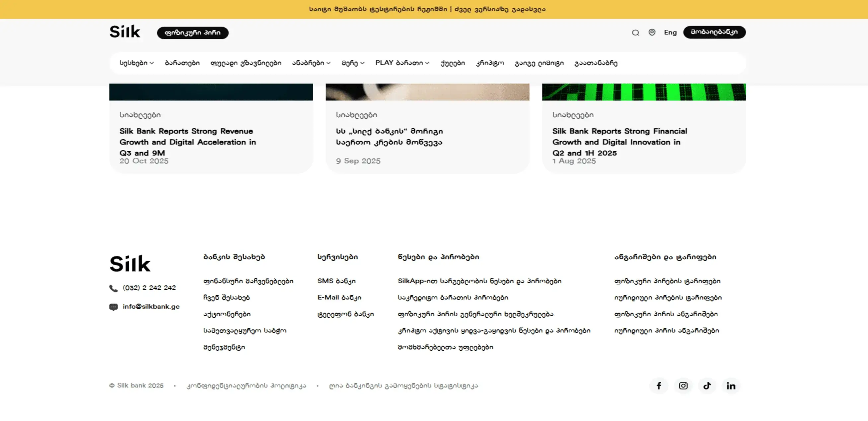This screenshot has height=421, width=868.
Task: Open საკრედიტო ბარათის პირობები link
Action: (453, 297)
